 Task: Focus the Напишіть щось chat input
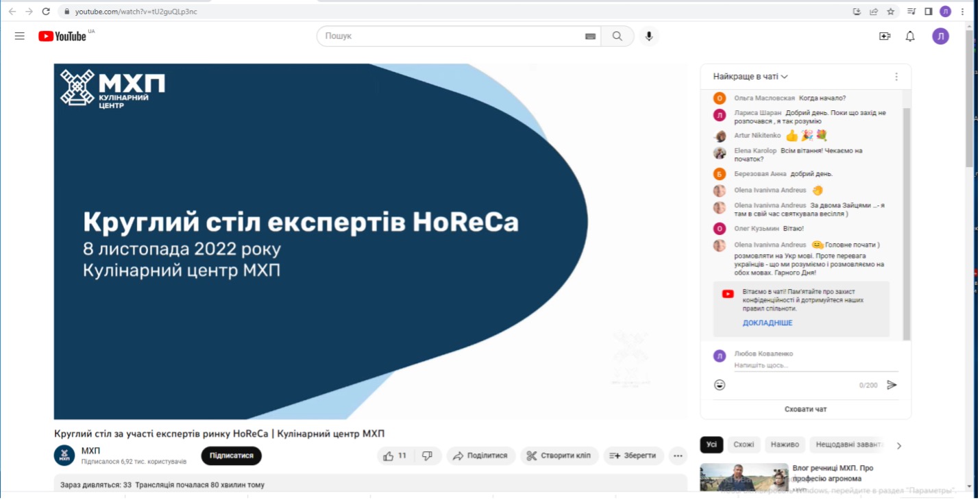point(816,365)
